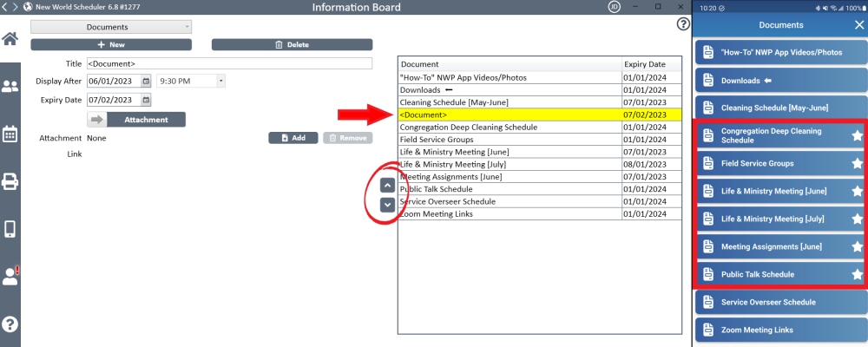Click the round help icon above the table
Screen dimensions: 868x347
(x=682, y=24)
